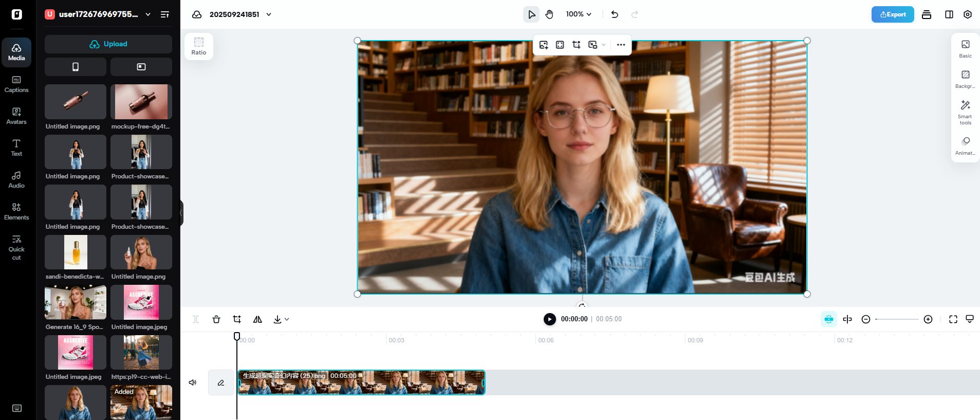Click the list menu icon beside username
The image size is (980, 420).
165,14
